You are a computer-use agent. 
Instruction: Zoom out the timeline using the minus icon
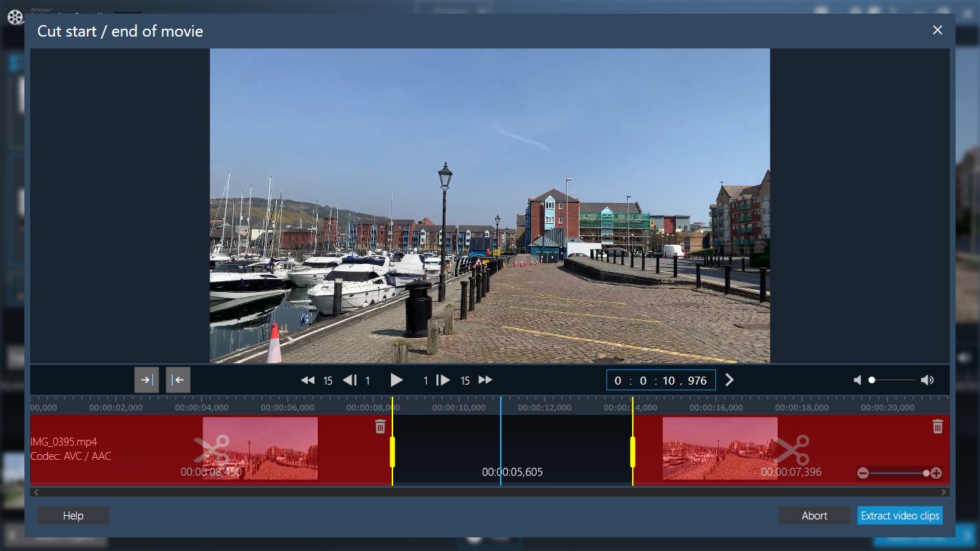pos(864,473)
